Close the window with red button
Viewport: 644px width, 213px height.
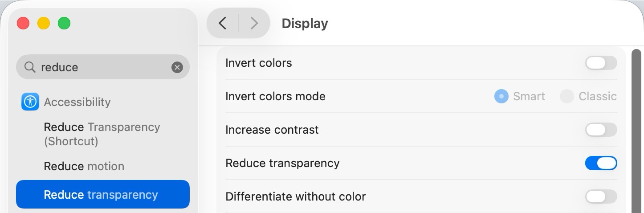click(x=23, y=23)
